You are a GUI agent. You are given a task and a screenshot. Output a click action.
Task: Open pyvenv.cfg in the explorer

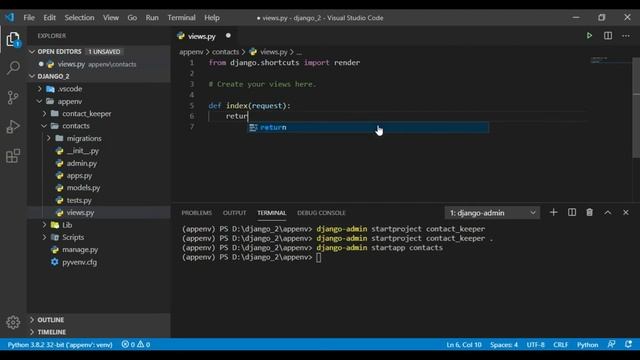99,262
